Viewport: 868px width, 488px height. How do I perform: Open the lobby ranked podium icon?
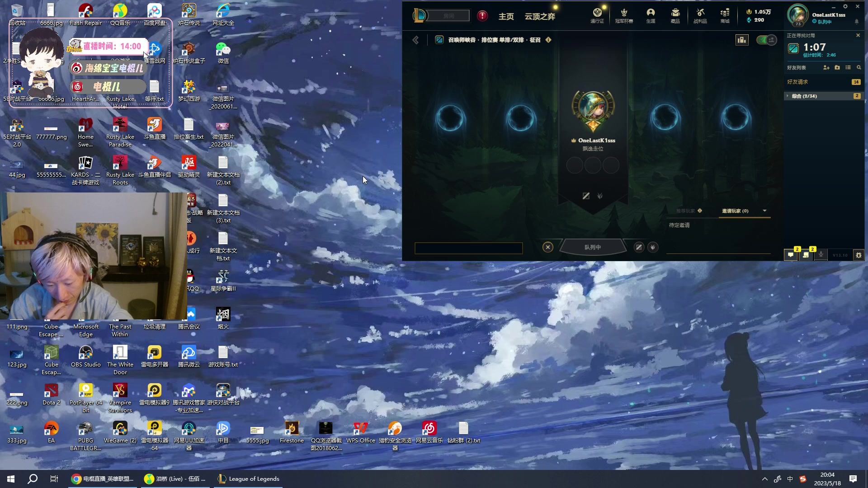point(742,40)
